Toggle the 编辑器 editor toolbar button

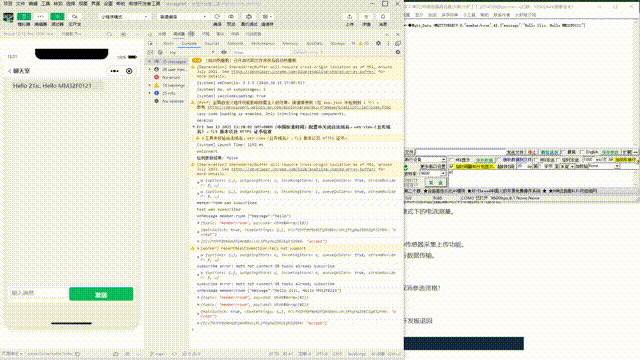coord(41,17)
